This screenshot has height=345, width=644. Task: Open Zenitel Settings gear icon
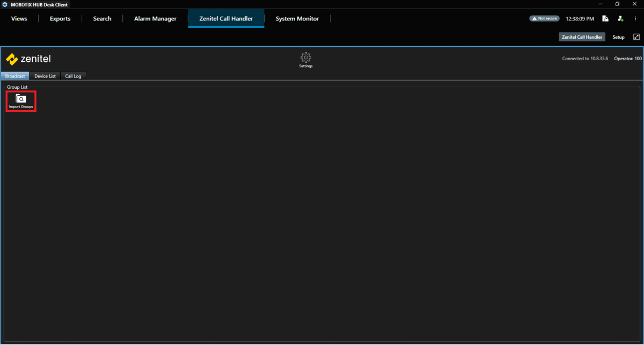[x=306, y=57]
